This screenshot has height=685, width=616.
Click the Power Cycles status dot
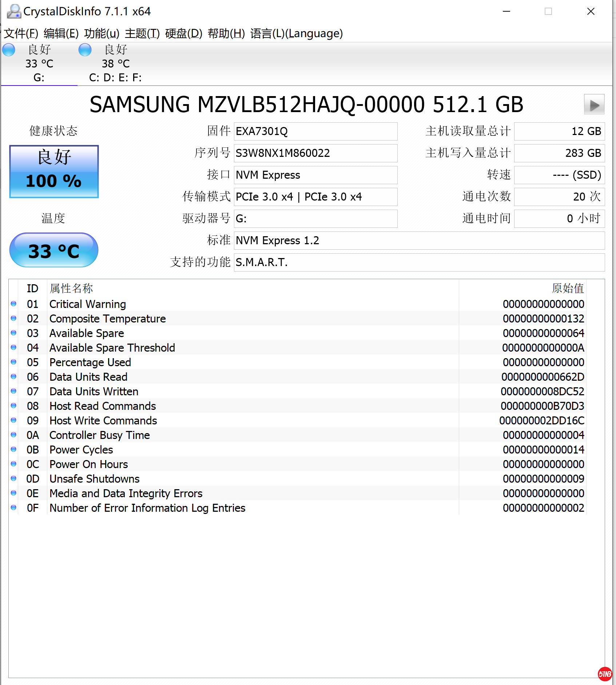pyautogui.click(x=13, y=449)
